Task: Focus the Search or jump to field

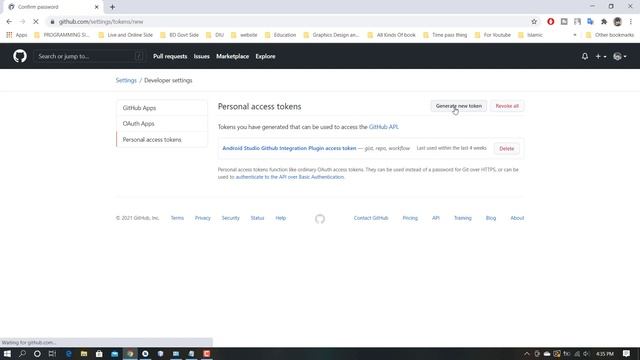Action: 90,56
